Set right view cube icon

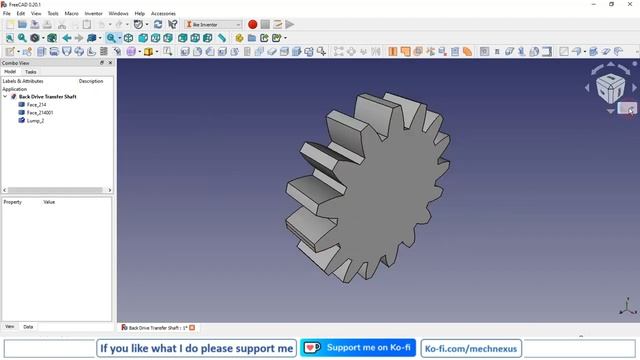[x=168, y=38]
